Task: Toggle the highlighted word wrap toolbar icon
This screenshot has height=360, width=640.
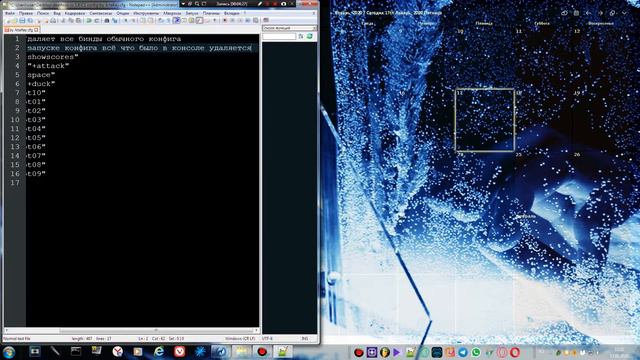Action: click(x=177, y=20)
